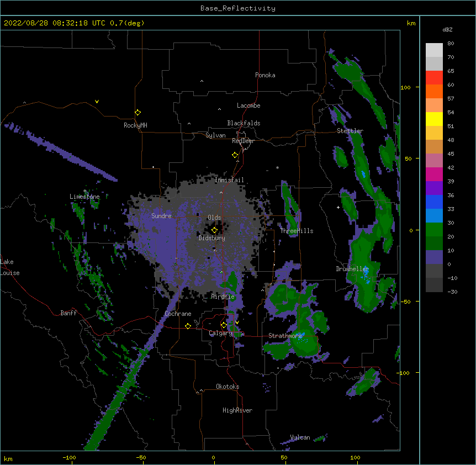Click the Limestone label
Image resolution: width=476 pixels, height=465 pixels.
click(84, 197)
